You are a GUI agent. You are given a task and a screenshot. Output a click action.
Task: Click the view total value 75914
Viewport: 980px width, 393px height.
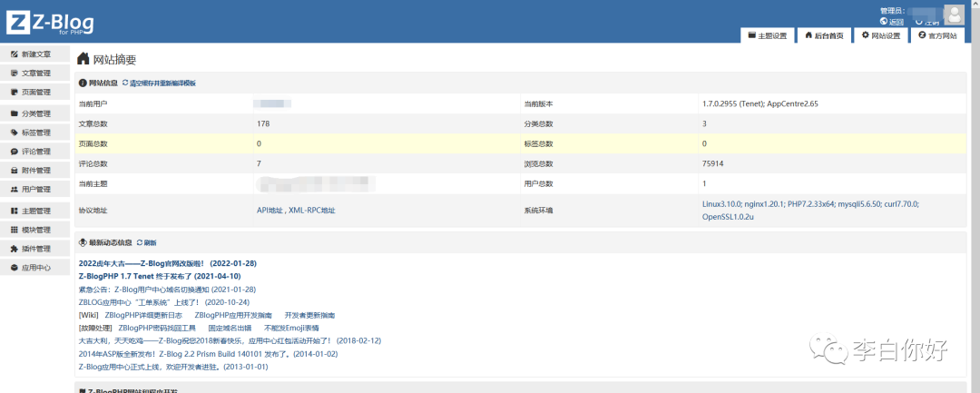(x=713, y=163)
